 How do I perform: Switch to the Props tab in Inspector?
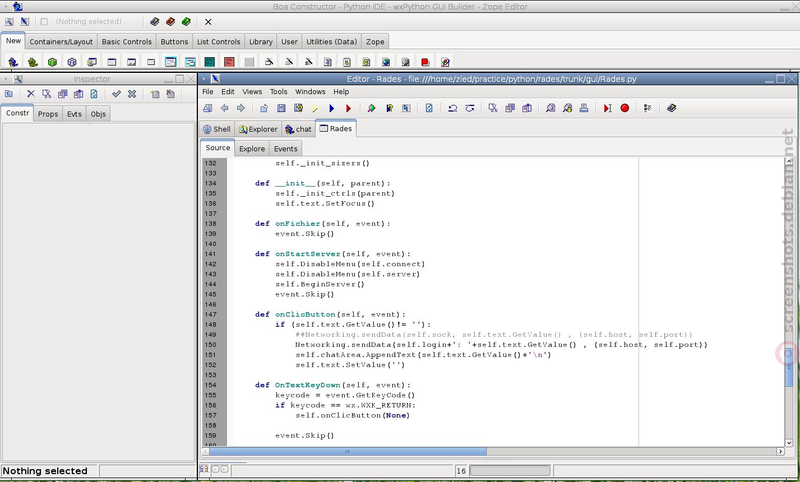pyautogui.click(x=48, y=114)
